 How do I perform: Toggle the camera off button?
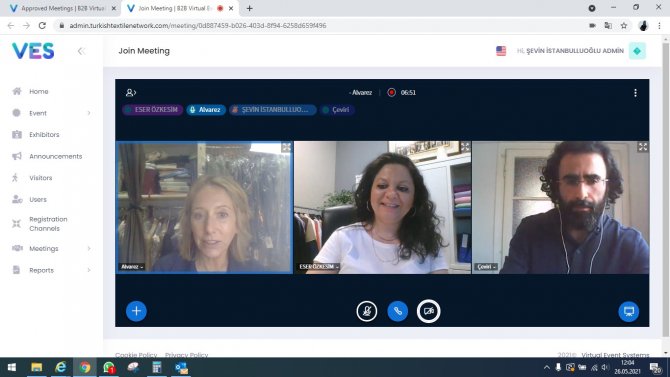tap(429, 311)
